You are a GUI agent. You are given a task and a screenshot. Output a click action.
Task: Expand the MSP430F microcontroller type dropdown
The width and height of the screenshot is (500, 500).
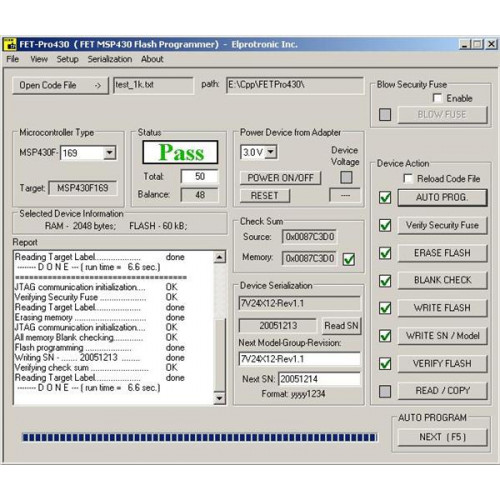pyautogui.click(x=109, y=153)
